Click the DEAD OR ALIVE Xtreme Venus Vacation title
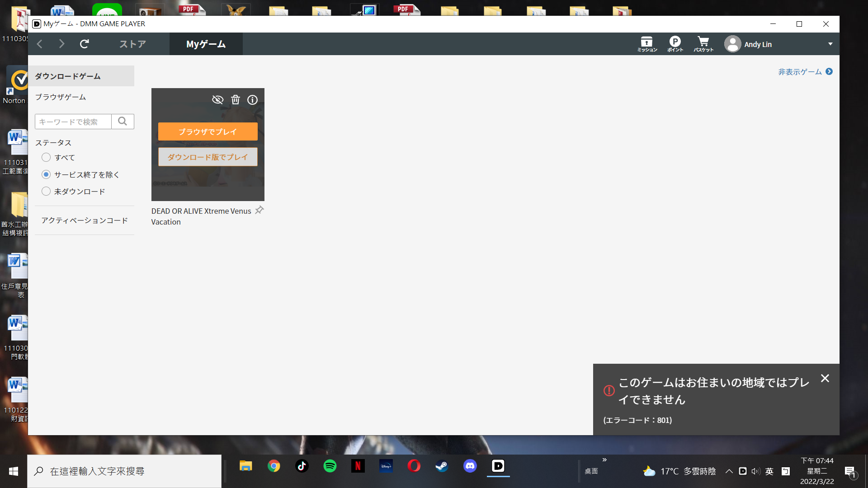Viewport: 868px width, 488px height. pyautogui.click(x=201, y=216)
